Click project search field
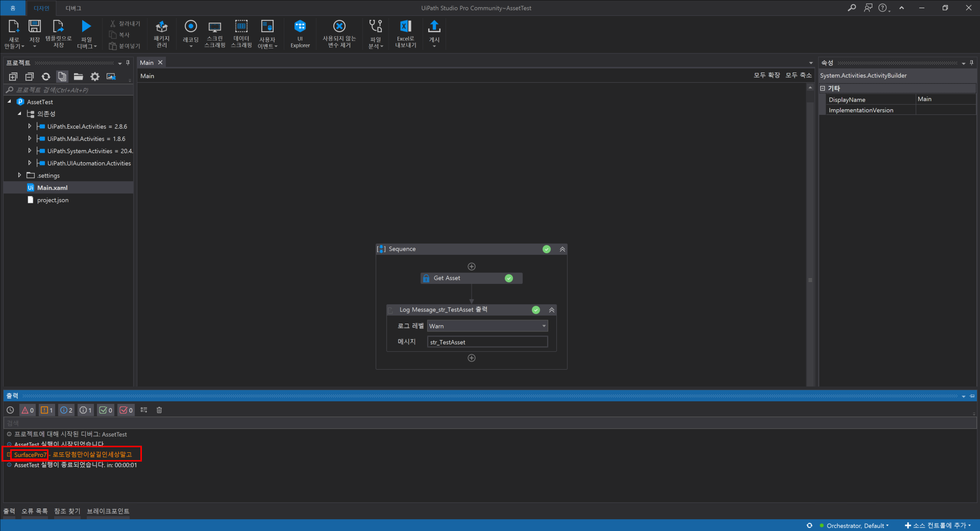980x531 pixels. [68, 90]
